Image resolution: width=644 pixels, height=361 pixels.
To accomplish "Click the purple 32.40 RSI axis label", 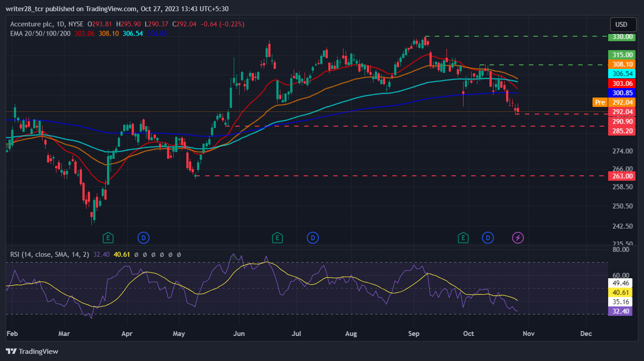I will 620,311.
